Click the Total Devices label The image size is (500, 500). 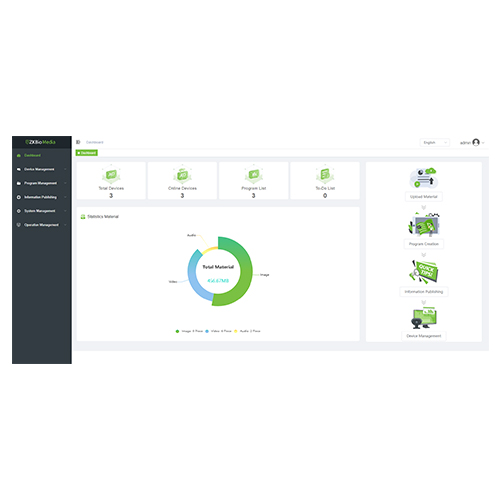(x=111, y=188)
